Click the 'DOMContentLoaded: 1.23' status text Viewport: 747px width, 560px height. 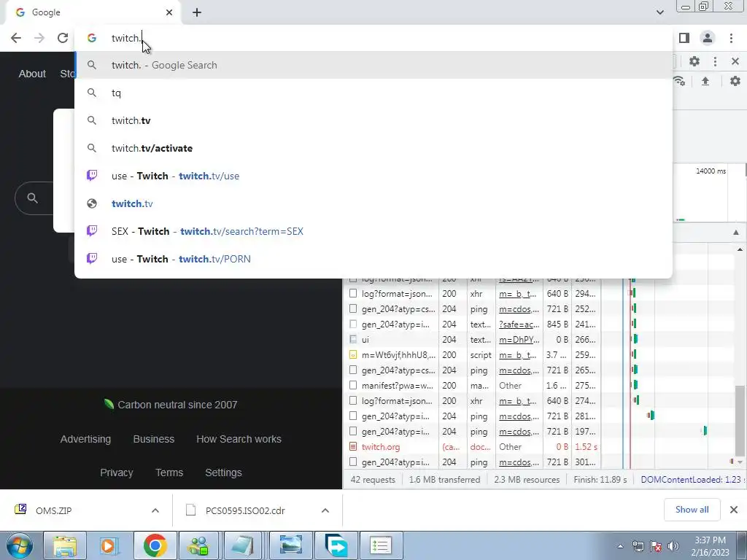point(692,480)
